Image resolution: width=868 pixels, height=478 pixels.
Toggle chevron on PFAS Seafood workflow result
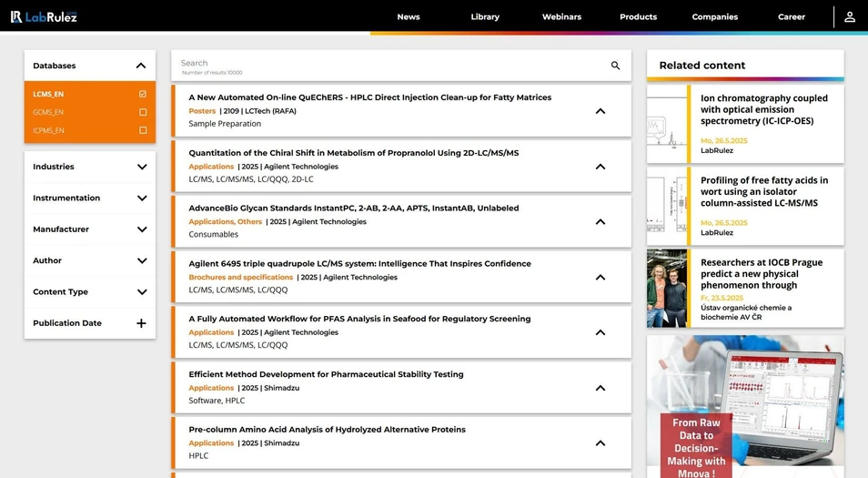pyautogui.click(x=600, y=332)
